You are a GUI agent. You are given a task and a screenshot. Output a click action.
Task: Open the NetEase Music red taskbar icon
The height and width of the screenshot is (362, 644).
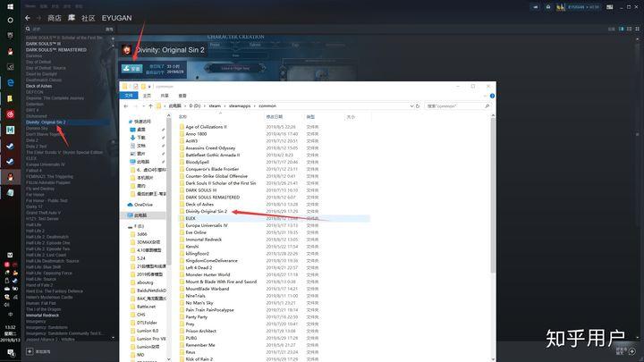click(x=10, y=114)
